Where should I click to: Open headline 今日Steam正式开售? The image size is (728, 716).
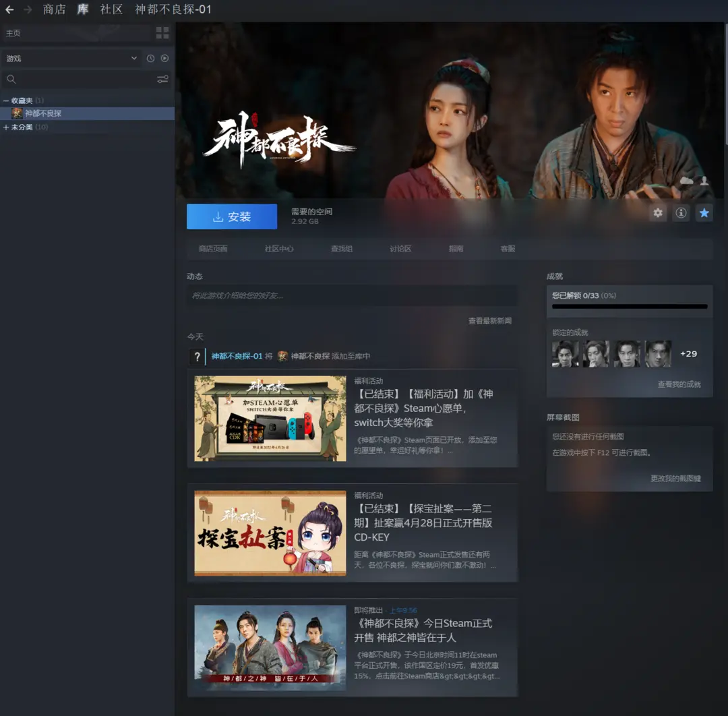click(423, 630)
